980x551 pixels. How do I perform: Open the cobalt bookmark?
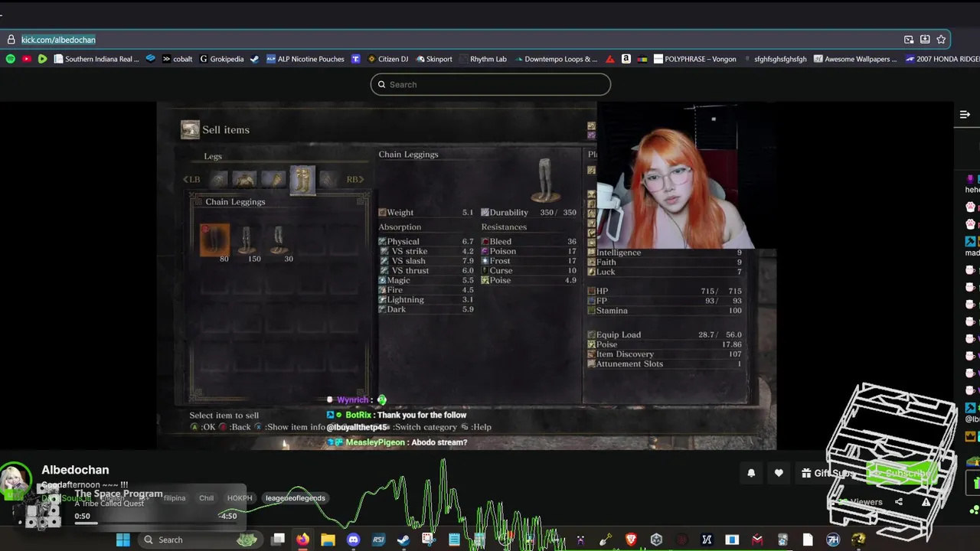177,59
